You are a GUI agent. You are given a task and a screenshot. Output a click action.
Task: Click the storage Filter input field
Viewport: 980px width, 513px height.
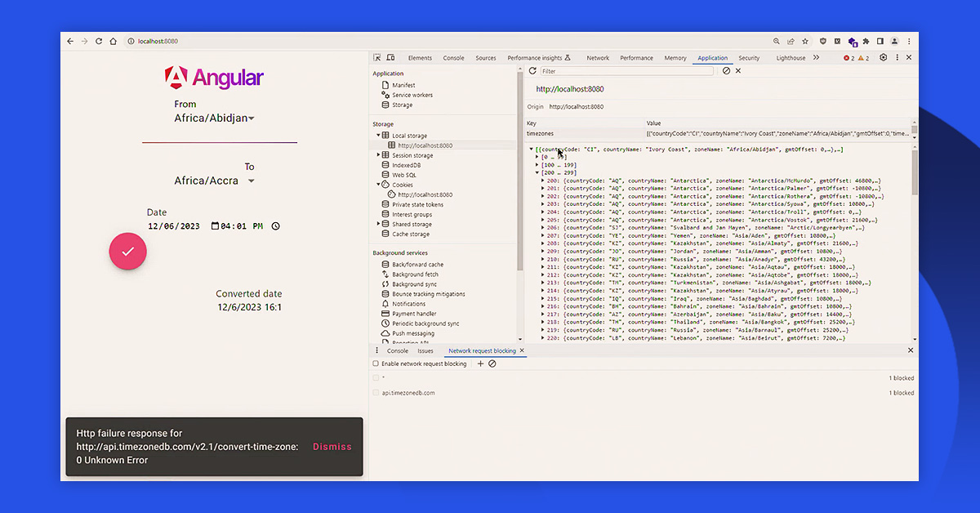tap(626, 71)
